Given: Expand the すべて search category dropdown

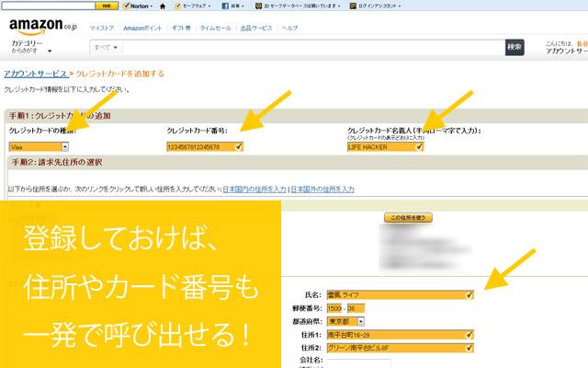Looking at the screenshot, I should (x=108, y=47).
